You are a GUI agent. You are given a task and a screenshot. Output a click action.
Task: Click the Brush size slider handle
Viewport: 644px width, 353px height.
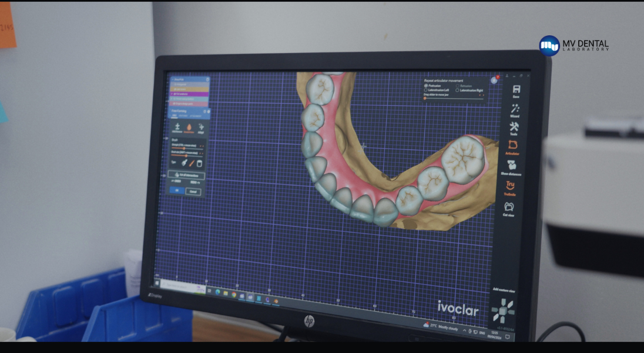click(186, 156)
